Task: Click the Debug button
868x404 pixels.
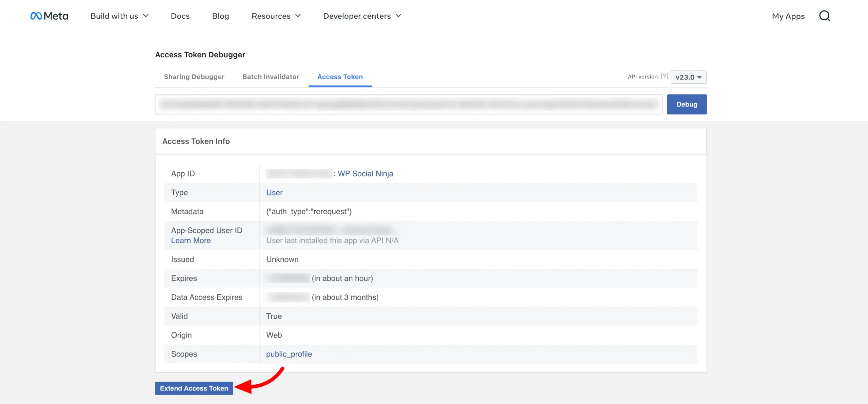Action: tap(687, 104)
